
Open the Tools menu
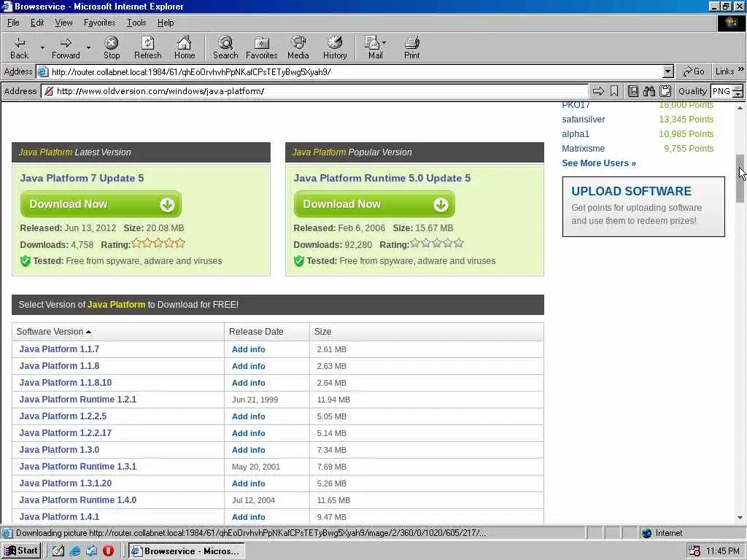point(136,23)
